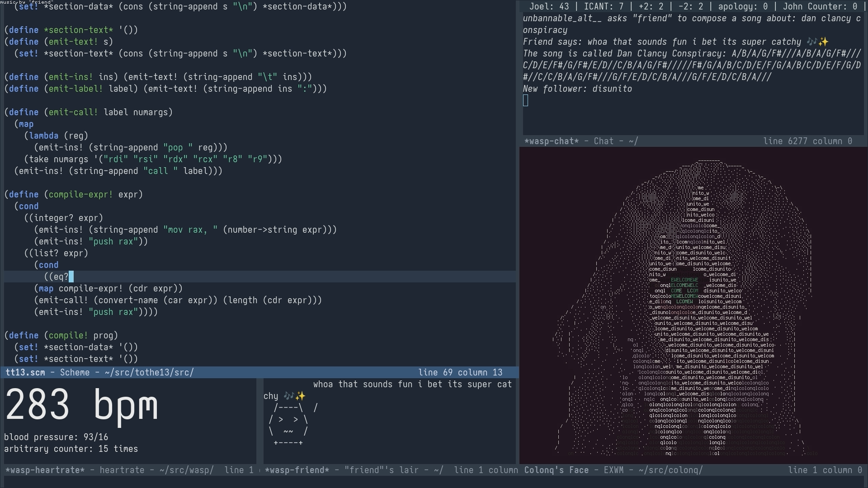This screenshot has width=868, height=488.
Task: Click the music notes emoji in chat
Action: [811, 42]
